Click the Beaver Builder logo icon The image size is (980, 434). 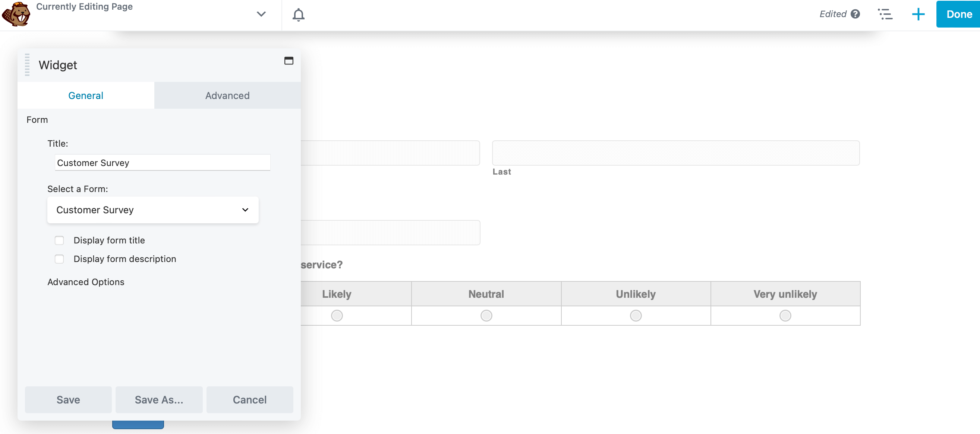point(16,15)
